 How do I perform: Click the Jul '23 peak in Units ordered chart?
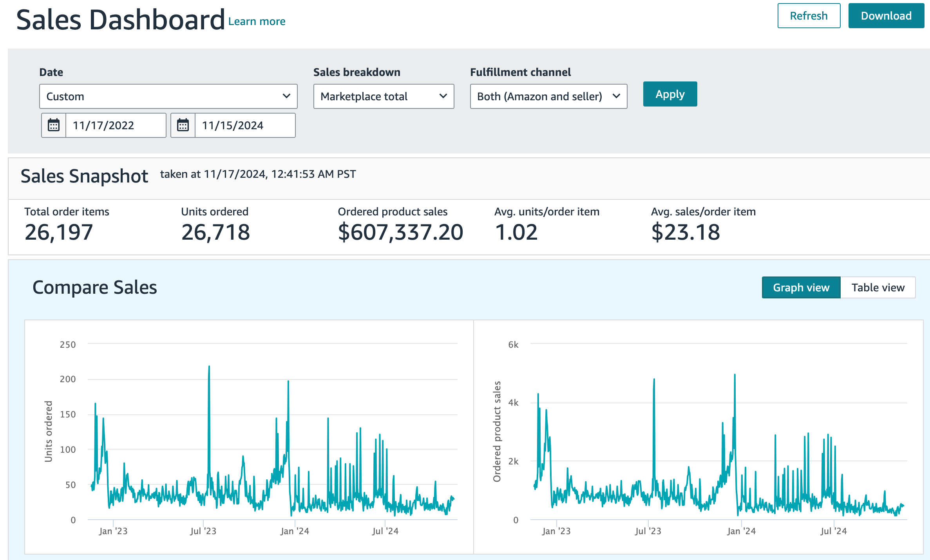209,367
